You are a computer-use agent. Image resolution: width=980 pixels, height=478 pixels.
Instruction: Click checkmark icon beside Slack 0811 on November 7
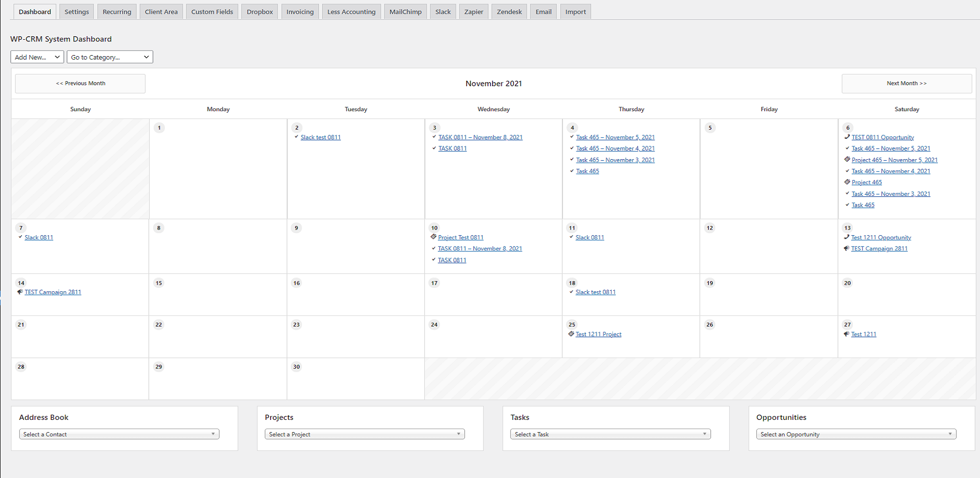20,237
